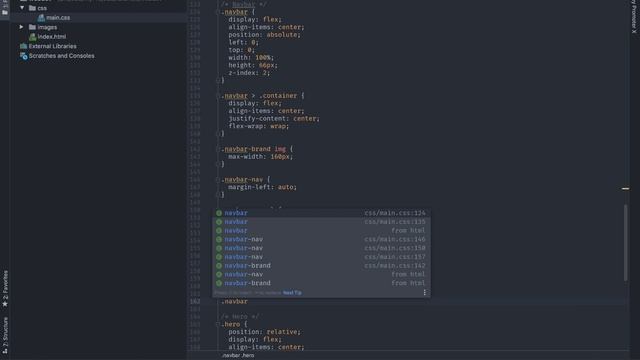Screen dimensions: 640x360
Task: Click 'flex-wrap: wrap;' code line
Action: 258,127
